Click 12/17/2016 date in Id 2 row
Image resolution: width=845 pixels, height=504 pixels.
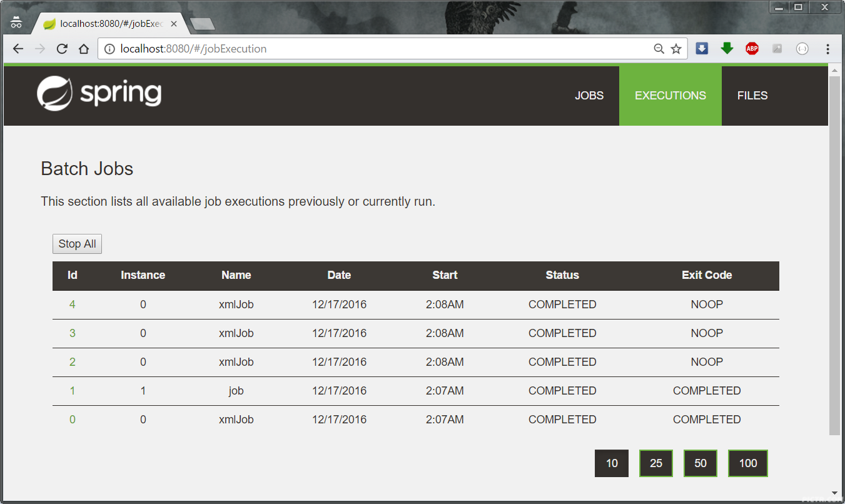[340, 362]
